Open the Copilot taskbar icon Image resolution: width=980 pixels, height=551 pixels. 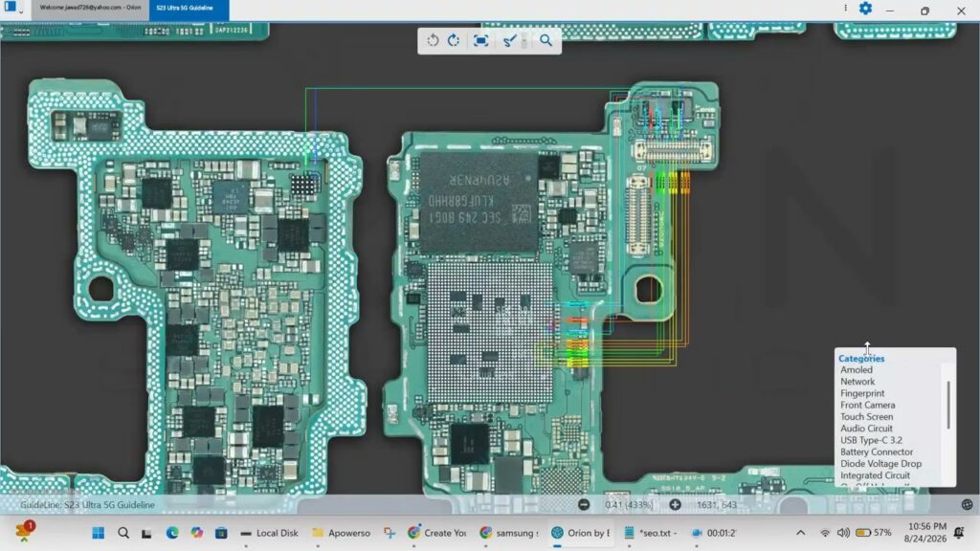pos(197,533)
